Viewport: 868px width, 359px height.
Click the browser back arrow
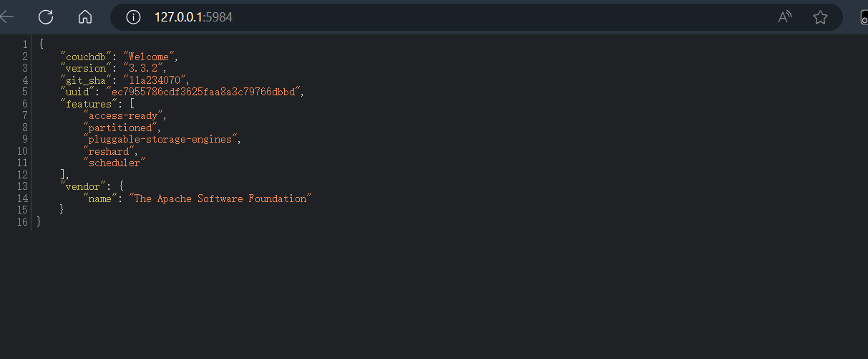(7, 17)
